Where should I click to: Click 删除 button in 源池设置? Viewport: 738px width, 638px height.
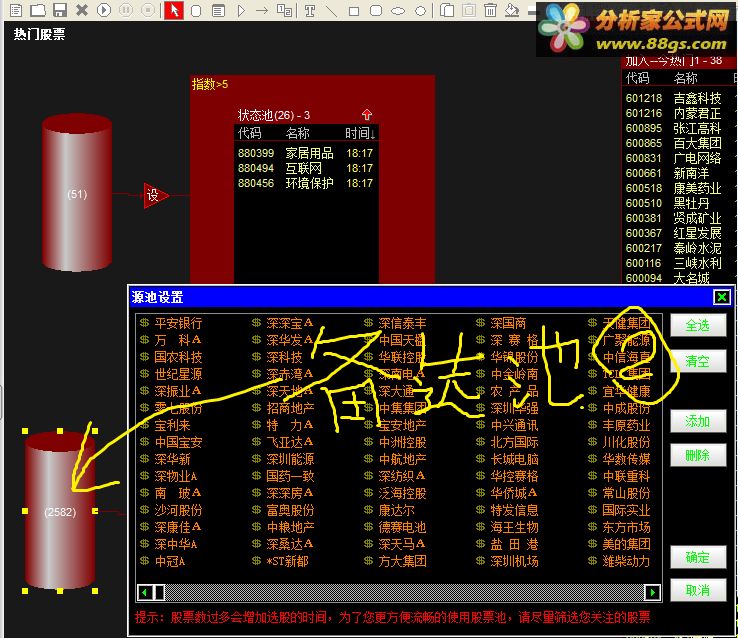coord(698,455)
